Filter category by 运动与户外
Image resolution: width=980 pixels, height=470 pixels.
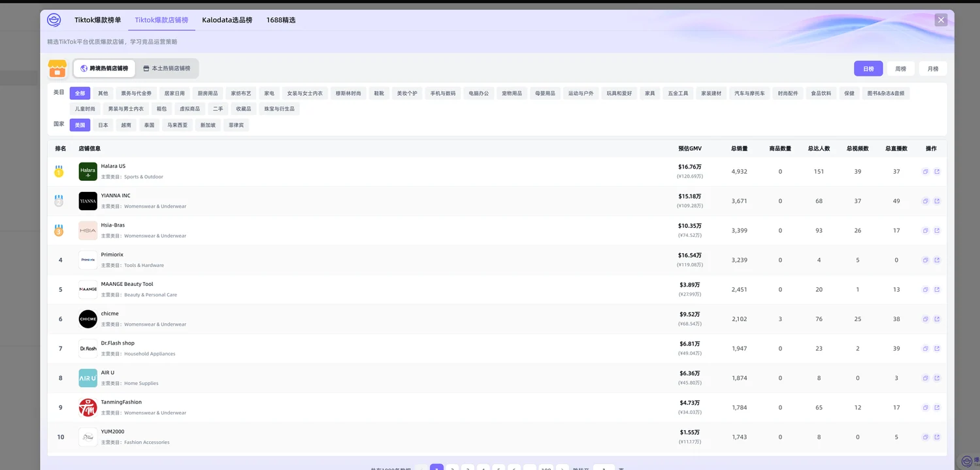[581, 93]
